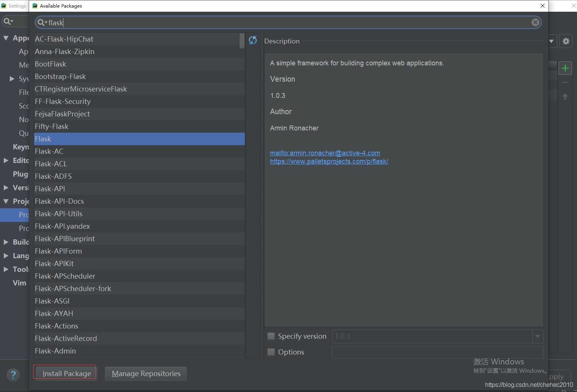Select the Flask-APIBlueprint package
The image size is (577, 392).
tap(139, 239)
